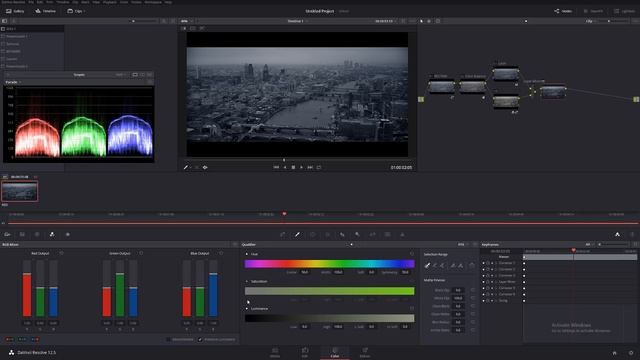Adjust the red slider in Red Output
640x360 pixels.
pyautogui.click(x=27, y=289)
